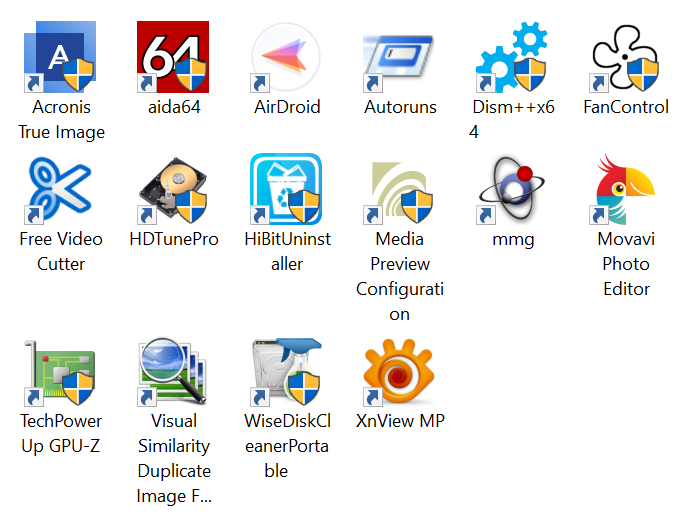Click the Free Video Cutter scissors icon

pyautogui.click(x=60, y=189)
